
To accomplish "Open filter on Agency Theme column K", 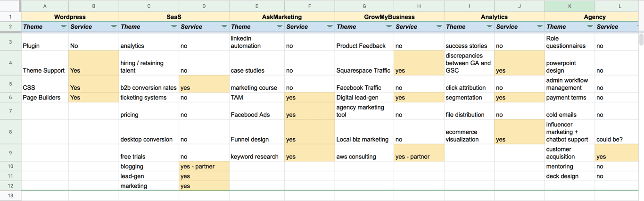I will [x=590, y=27].
